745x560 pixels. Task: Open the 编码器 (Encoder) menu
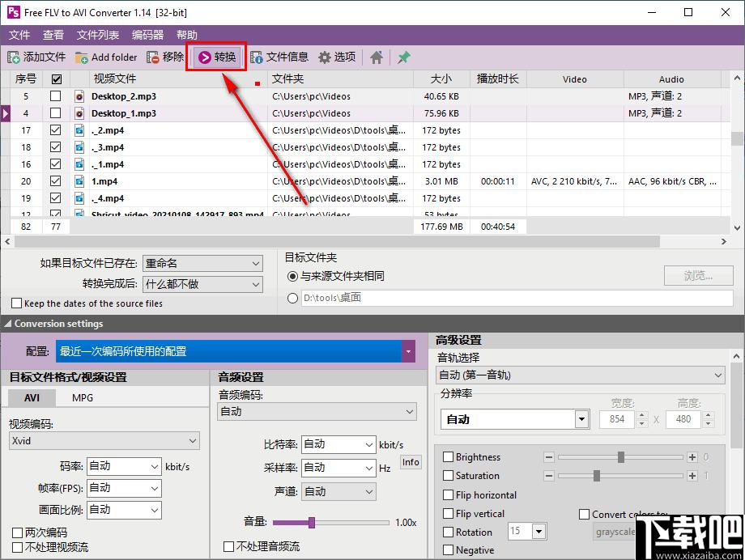[x=147, y=35]
